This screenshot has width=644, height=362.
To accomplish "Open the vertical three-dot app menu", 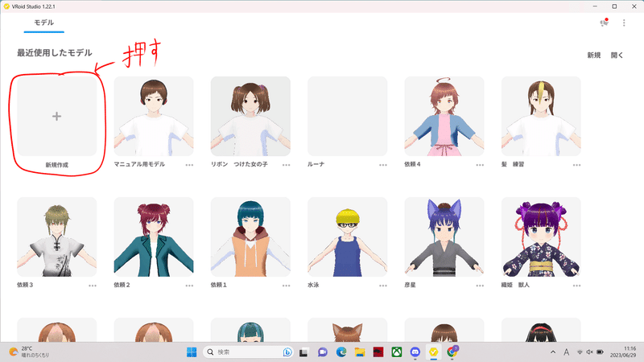I will click(x=624, y=23).
